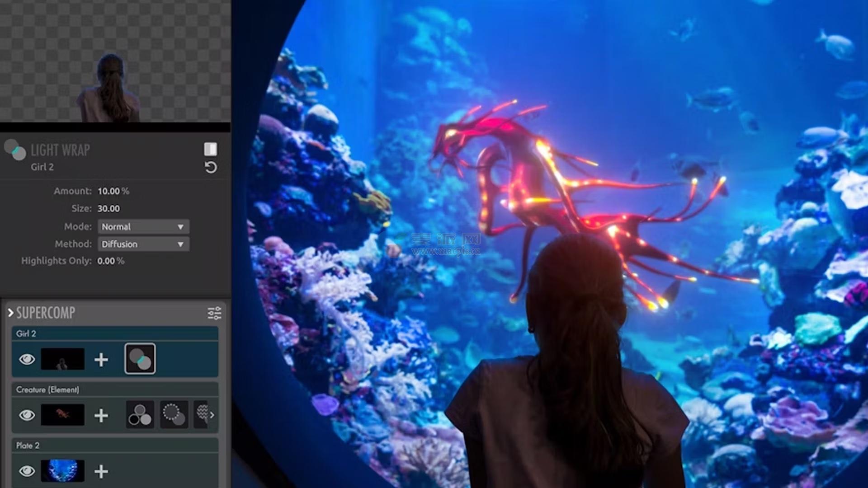Hide the Girl 2 layer
Viewport: 868px width, 488px height.
click(27, 360)
